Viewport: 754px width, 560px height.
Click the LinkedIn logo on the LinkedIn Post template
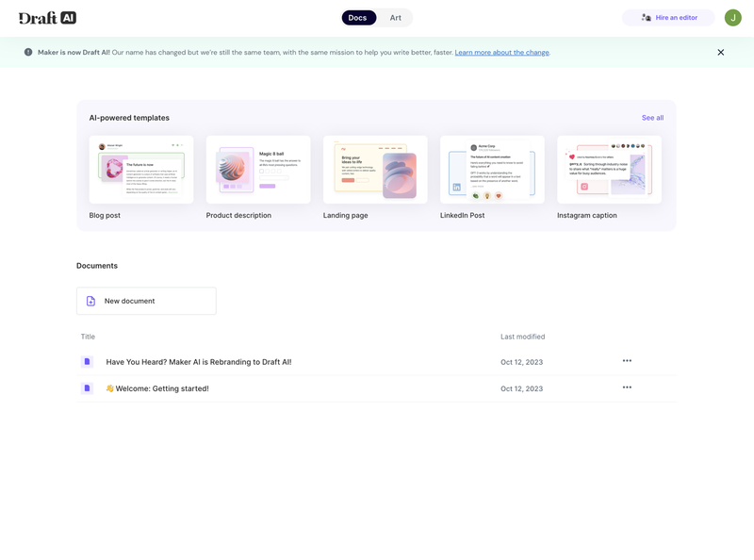(455, 185)
